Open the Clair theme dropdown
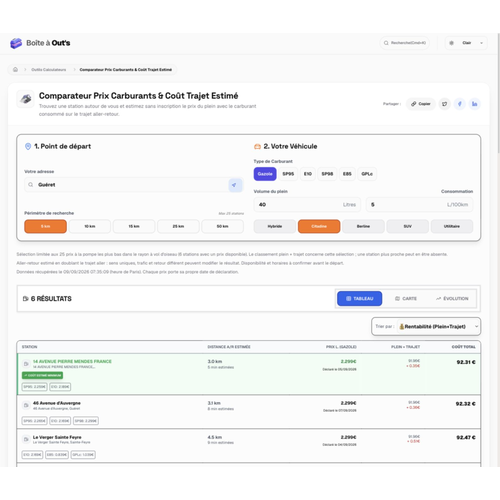This screenshot has width=500, height=500. (x=467, y=43)
